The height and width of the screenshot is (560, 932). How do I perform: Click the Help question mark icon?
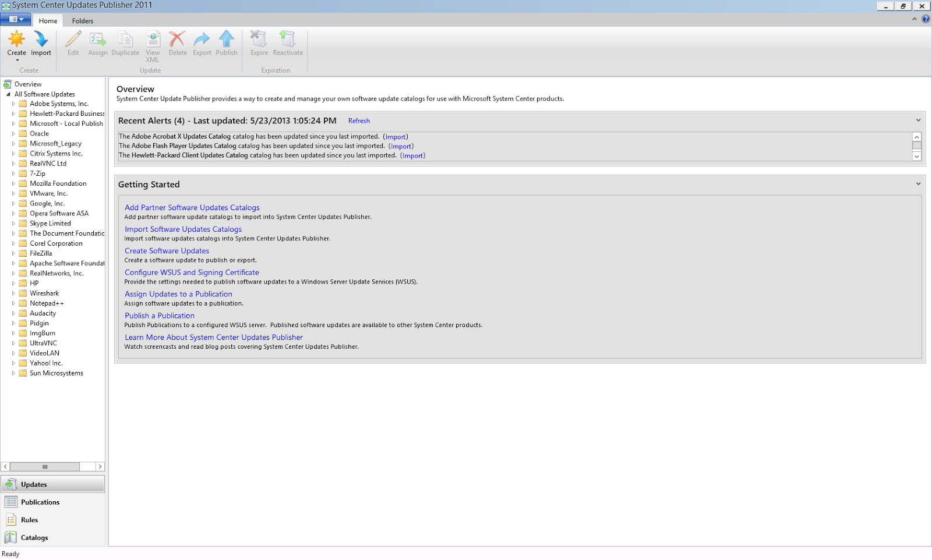pos(926,18)
